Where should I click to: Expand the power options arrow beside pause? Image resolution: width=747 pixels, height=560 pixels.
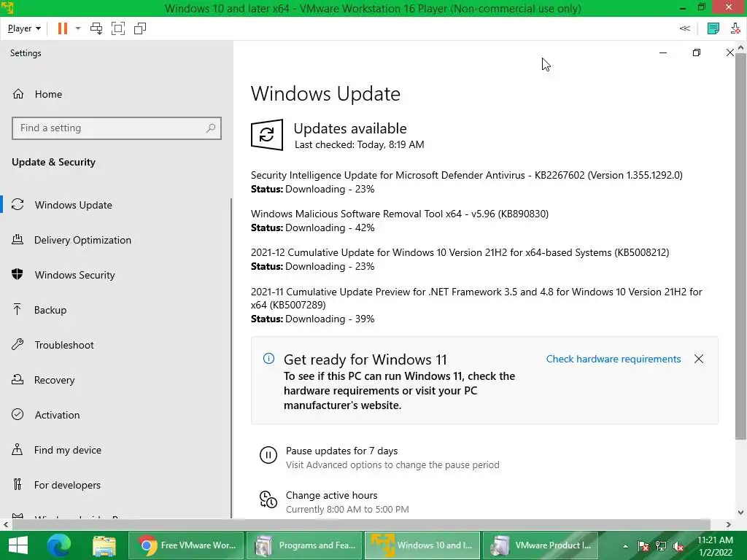coord(78,28)
